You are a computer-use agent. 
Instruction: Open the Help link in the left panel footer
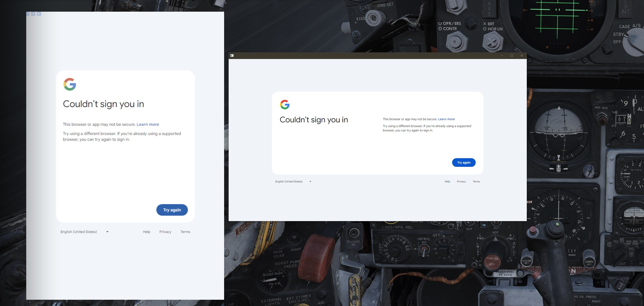click(146, 232)
